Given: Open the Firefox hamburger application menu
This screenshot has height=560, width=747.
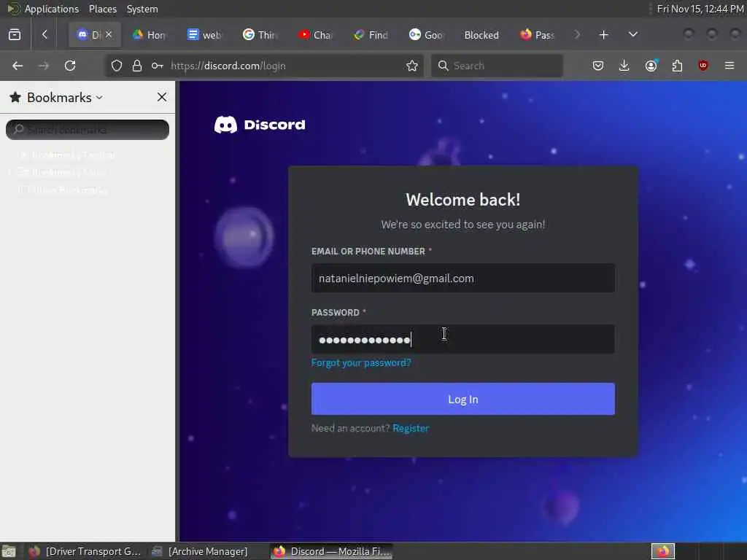Looking at the screenshot, I should pyautogui.click(x=729, y=66).
